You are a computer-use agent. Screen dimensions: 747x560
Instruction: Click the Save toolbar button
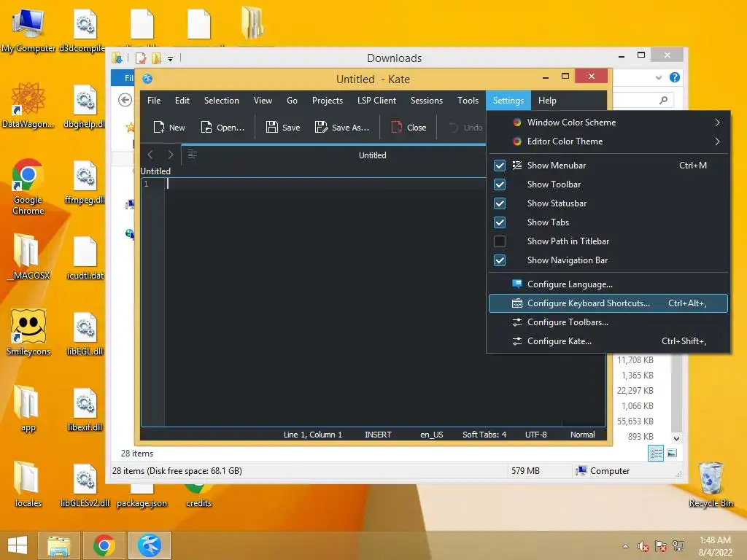tap(283, 127)
